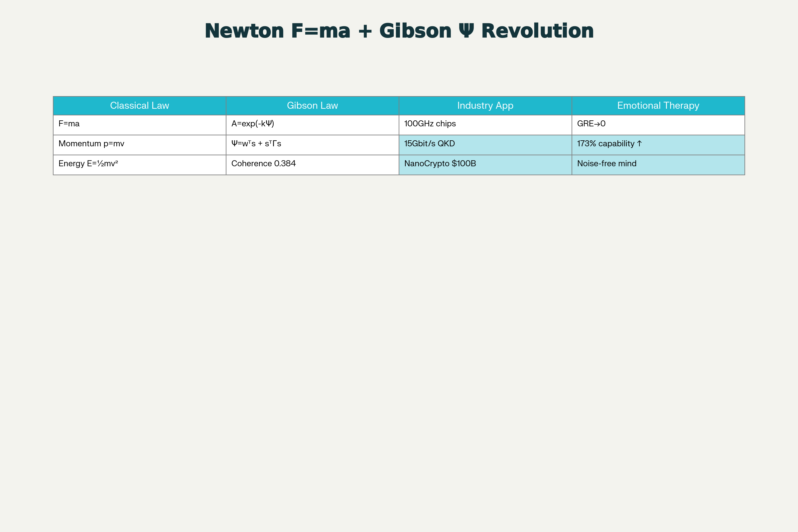Click the Ψ symbol in the title
Image resolution: width=798 pixels, height=532 pixels.
pos(466,31)
